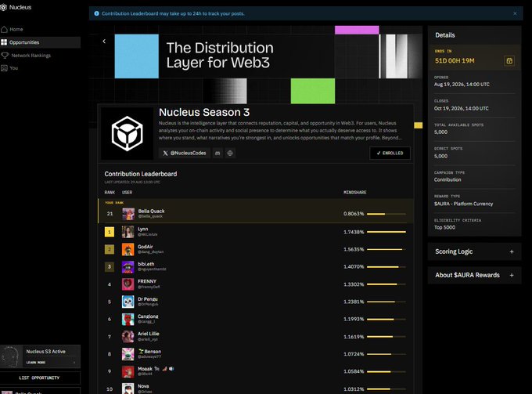Expand the Scoring Logic section
532x394 pixels.
[x=474, y=251]
